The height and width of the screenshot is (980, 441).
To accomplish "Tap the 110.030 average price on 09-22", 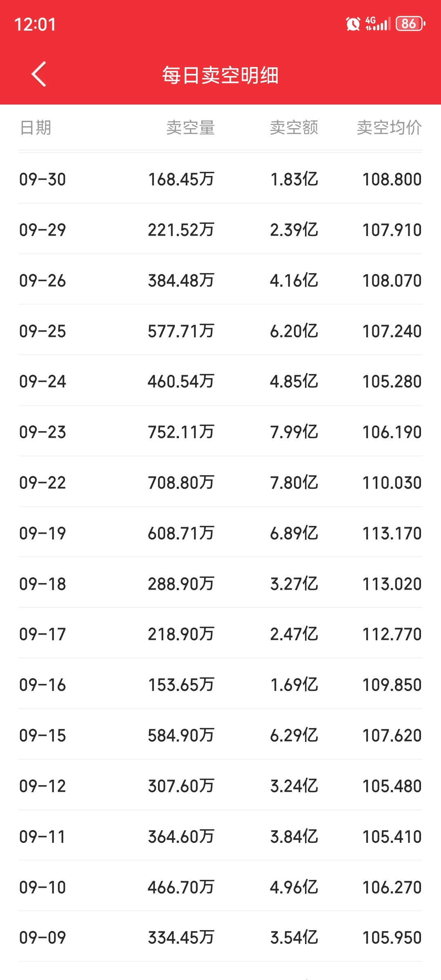I will pos(392,483).
